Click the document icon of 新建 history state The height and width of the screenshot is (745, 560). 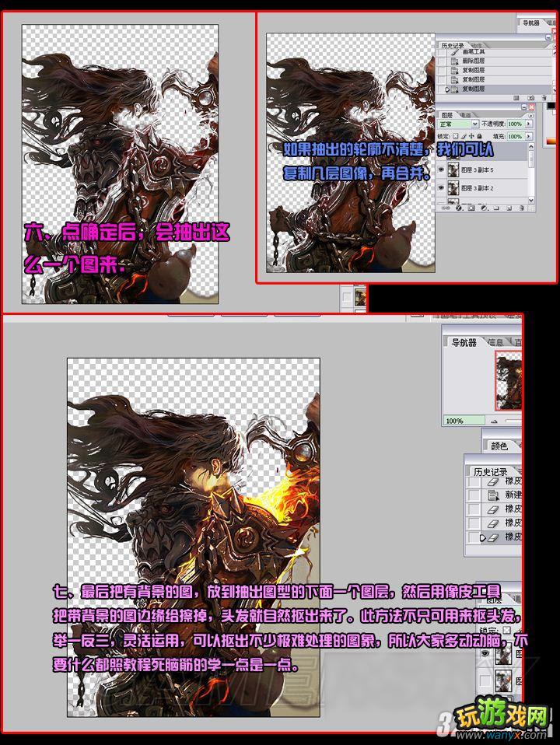tap(493, 495)
